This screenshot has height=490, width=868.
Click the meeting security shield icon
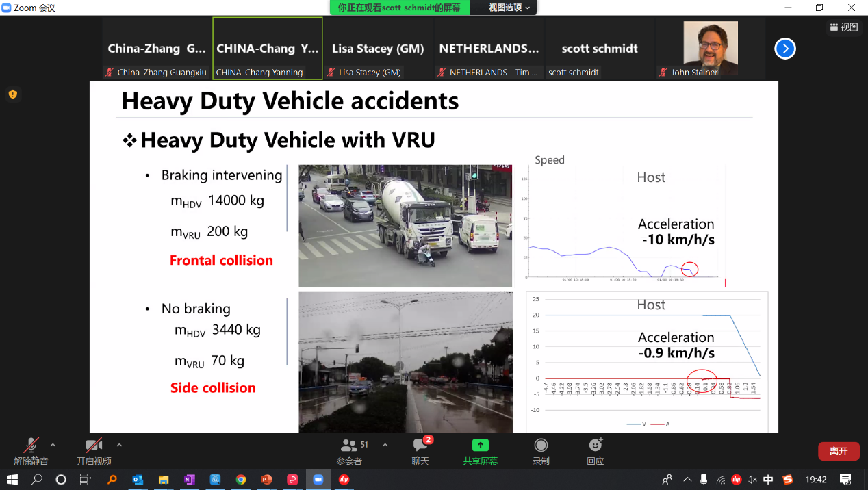12,94
